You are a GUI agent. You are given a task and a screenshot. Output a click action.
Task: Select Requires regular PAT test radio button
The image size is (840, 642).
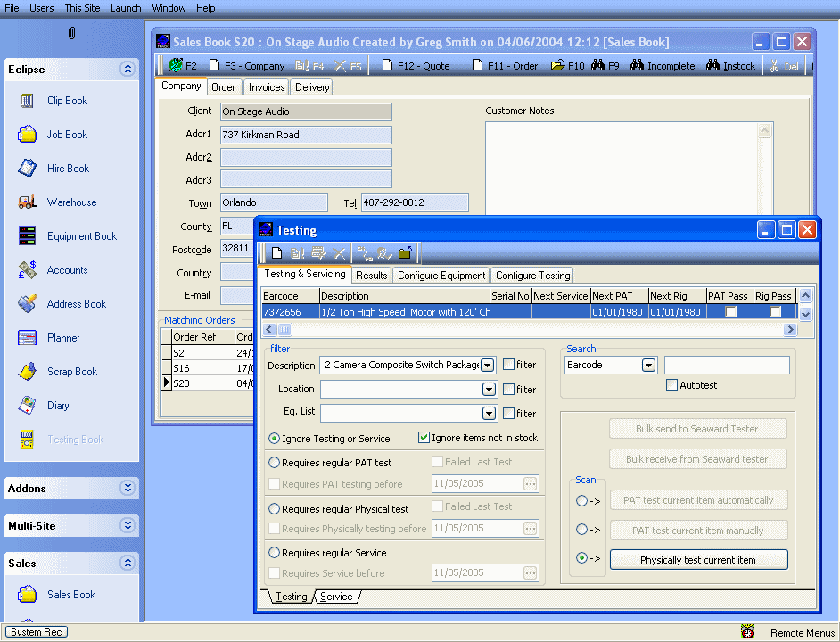(x=275, y=463)
